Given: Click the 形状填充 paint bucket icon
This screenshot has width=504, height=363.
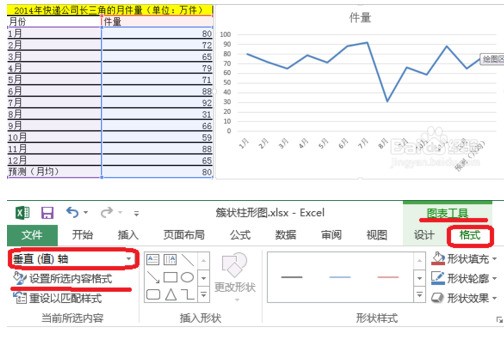Looking at the screenshot, I should coord(438,258).
